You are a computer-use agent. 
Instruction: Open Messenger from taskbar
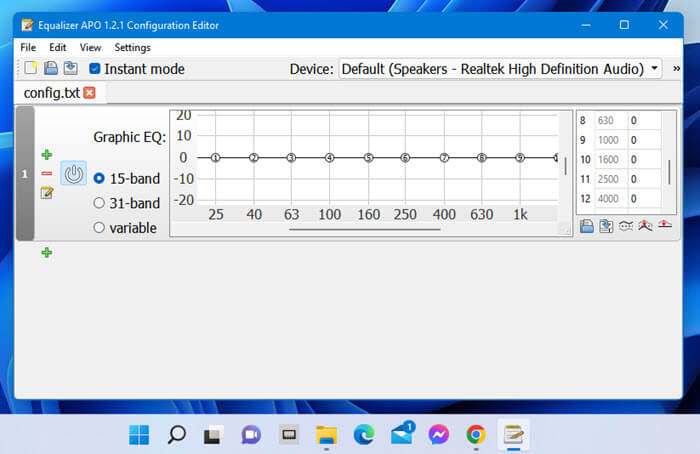tap(439, 435)
